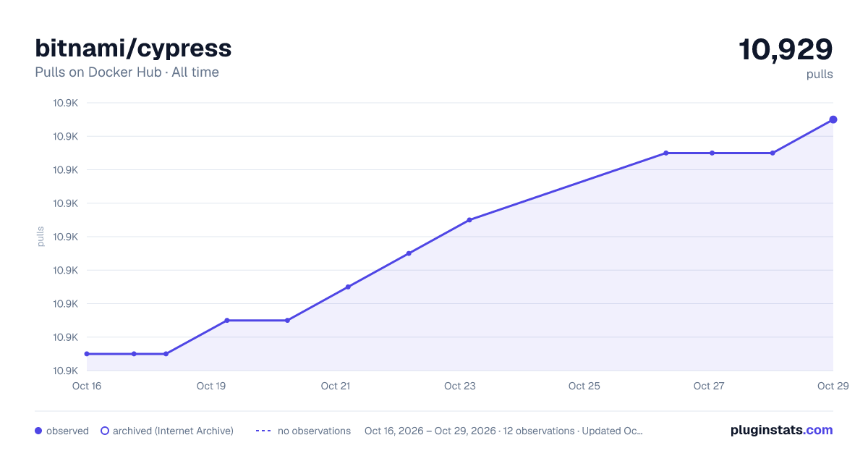Select the data point above the Oct 27 label
Image resolution: width=868 pixels, height=456 pixels.
tap(712, 153)
